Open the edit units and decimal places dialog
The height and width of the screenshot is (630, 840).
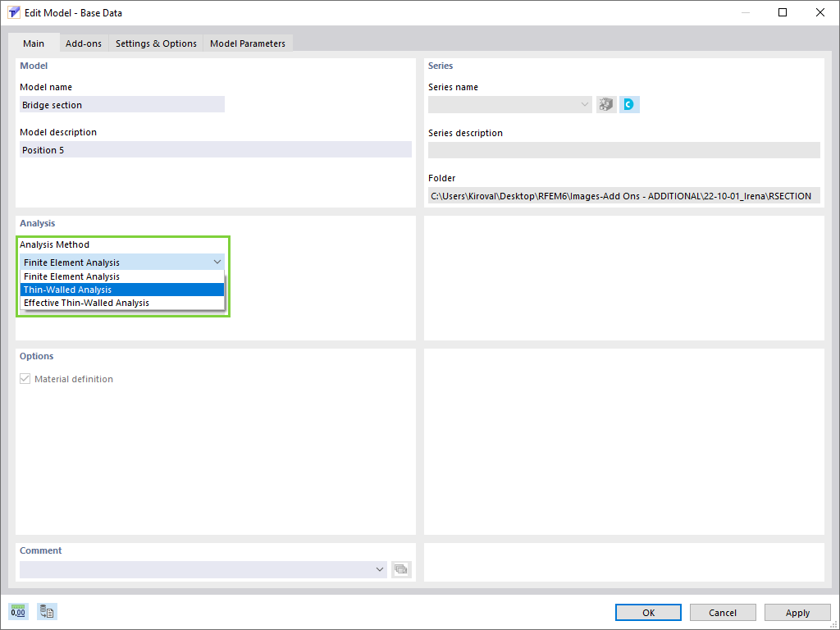coord(17,611)
